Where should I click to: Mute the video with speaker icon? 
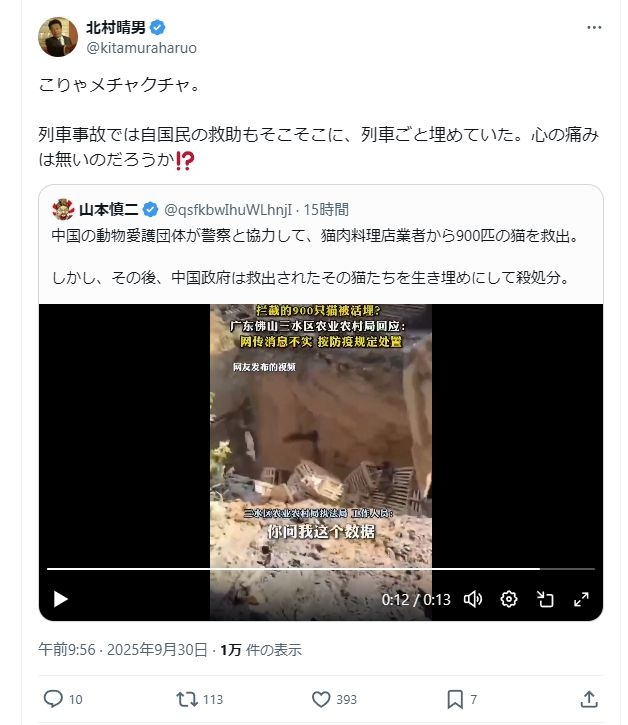(x=473, y=599)
